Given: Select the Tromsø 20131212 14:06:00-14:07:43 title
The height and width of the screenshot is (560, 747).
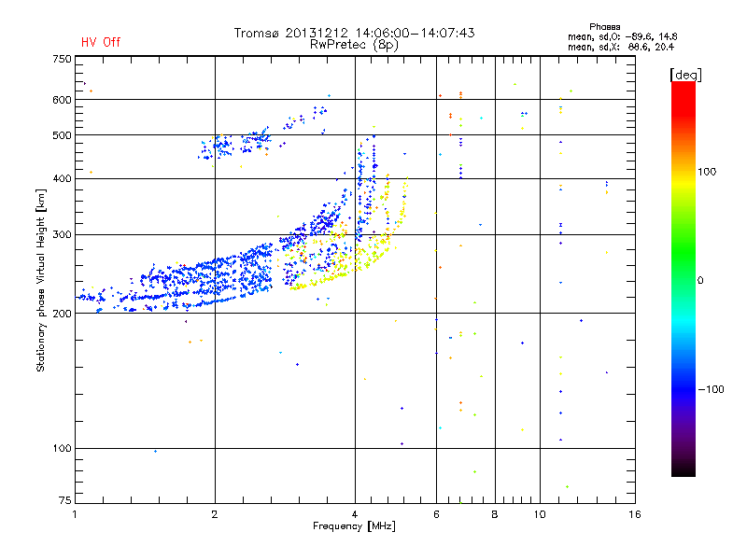Looking at the screenshot, I should (x=354, y=33).
